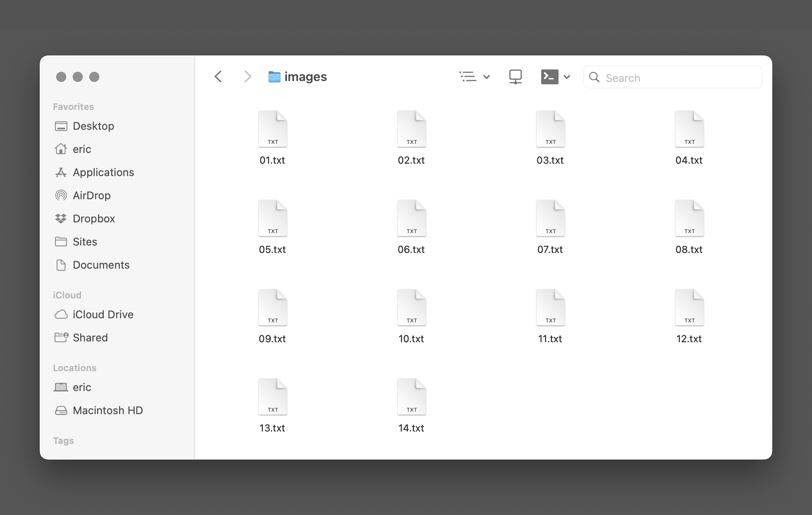The height and width of the screenshot is (515, 812).
Task: Expand the terminal action dropdown
Action: point(566,77)
